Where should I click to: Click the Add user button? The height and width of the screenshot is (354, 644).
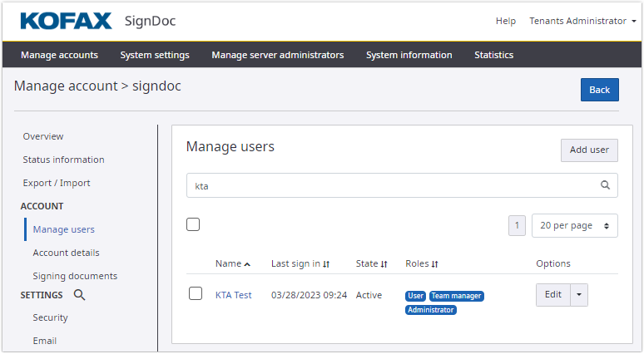click(x=588, y=150)
